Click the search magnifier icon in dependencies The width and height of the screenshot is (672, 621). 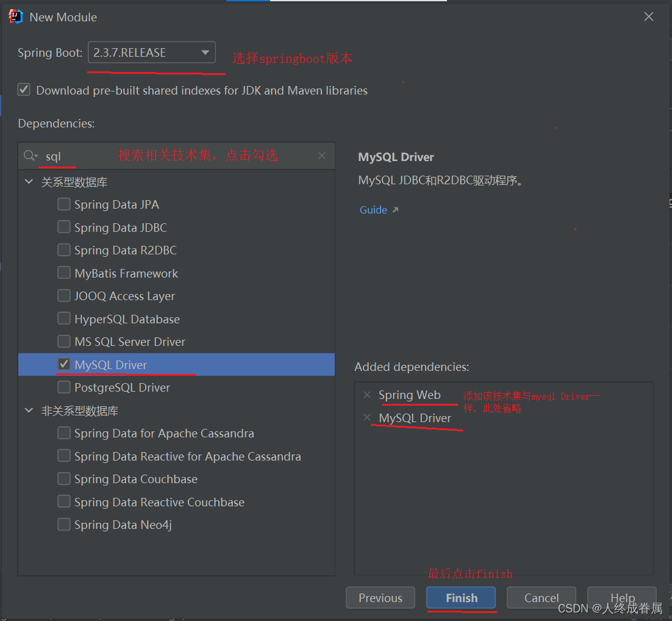tap(29, 155)
